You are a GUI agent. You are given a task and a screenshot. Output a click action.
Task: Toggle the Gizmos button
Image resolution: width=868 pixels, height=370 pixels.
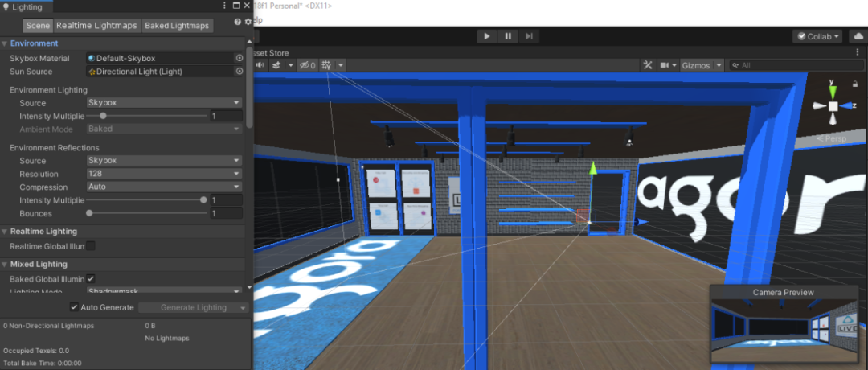[x=696, y=65]
